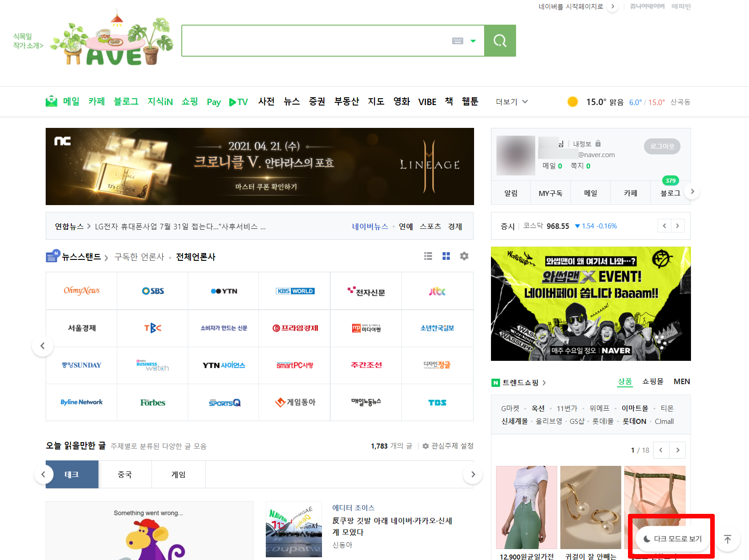Open the 게임동아 publisher logo

295,402
